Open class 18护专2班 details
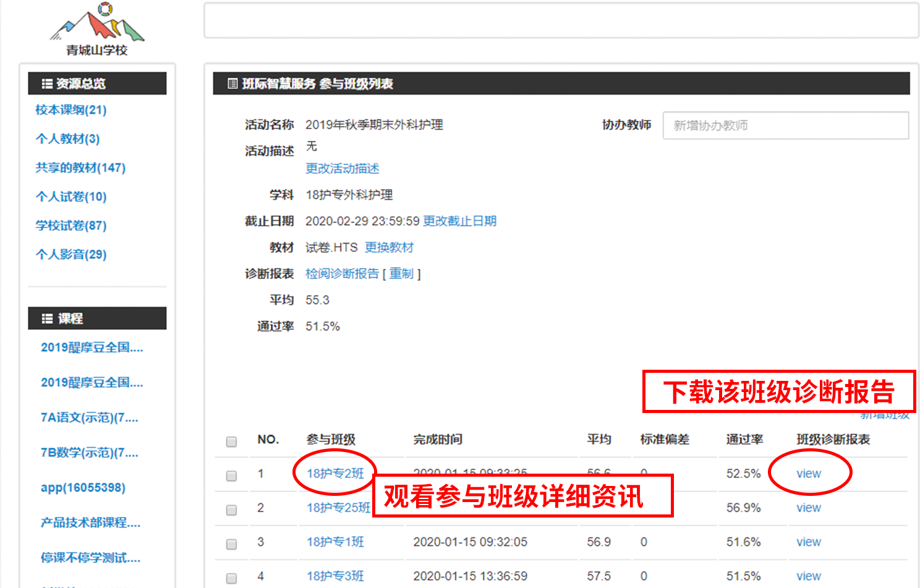The width and height of the screenshot is (920, 588). [335, 474]
